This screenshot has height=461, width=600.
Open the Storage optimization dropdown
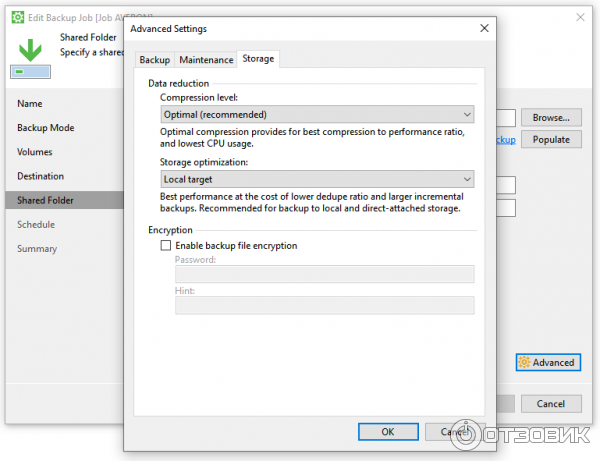tap(317, 179)
